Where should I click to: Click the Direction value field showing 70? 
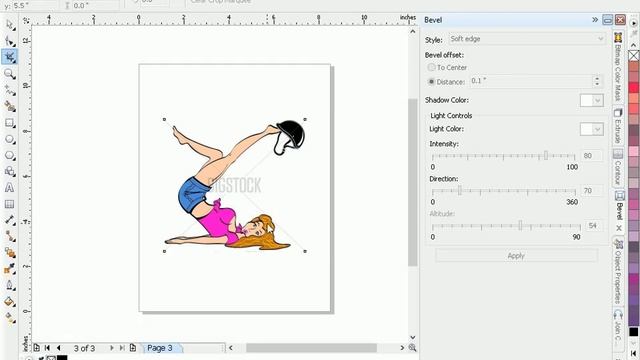[x=591, y=191]
